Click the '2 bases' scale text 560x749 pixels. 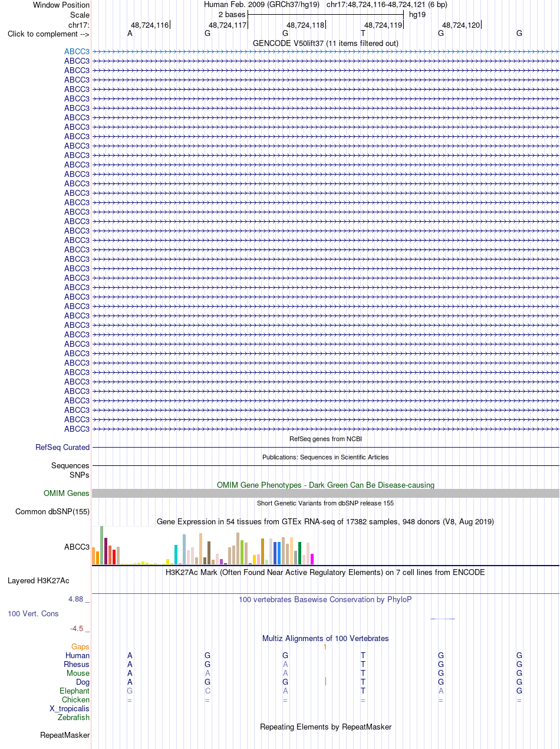[x=232, y=14]
